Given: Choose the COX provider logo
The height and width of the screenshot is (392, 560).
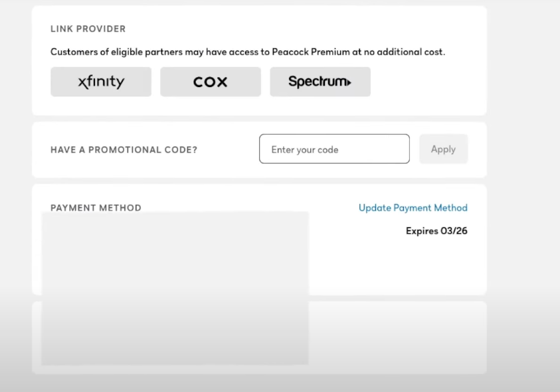Looking at the screenshot, I should click(x=211, y=82).
